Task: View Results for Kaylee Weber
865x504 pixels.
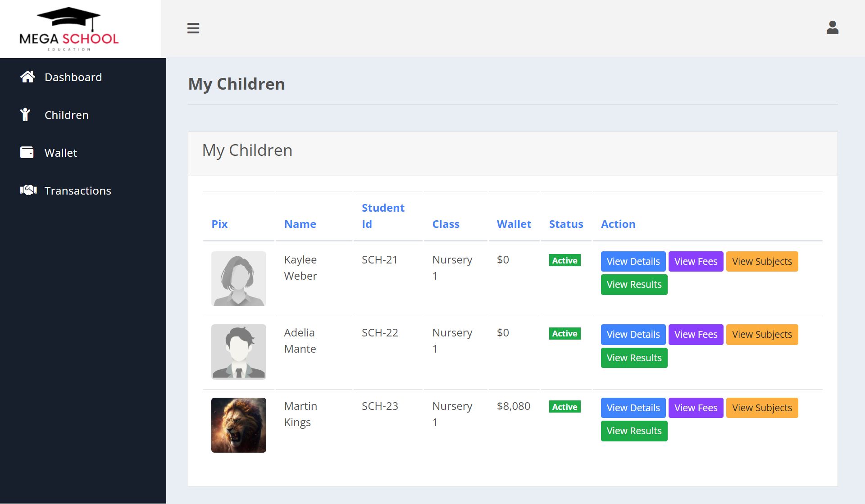Action: click(633, 285)
